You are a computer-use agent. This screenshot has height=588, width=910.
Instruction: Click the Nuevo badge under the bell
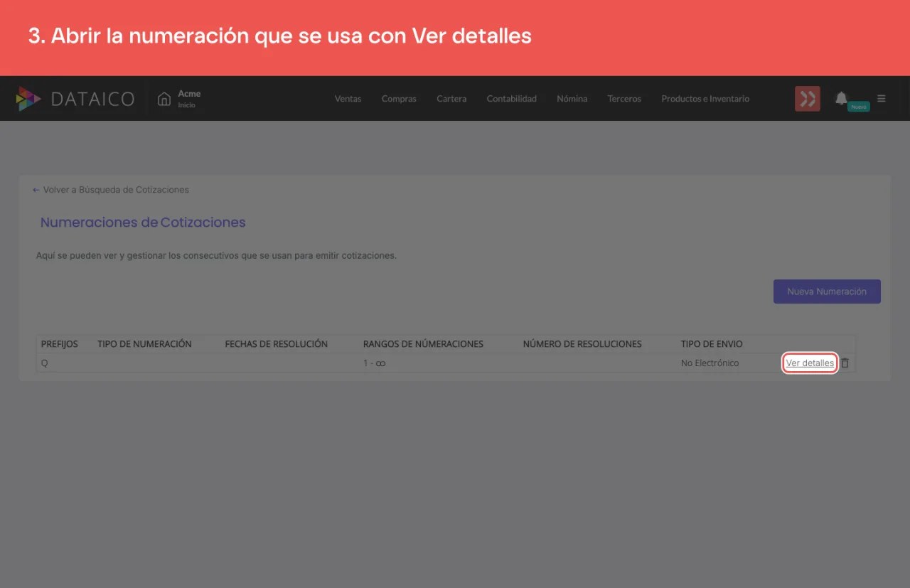click(859, 107)
